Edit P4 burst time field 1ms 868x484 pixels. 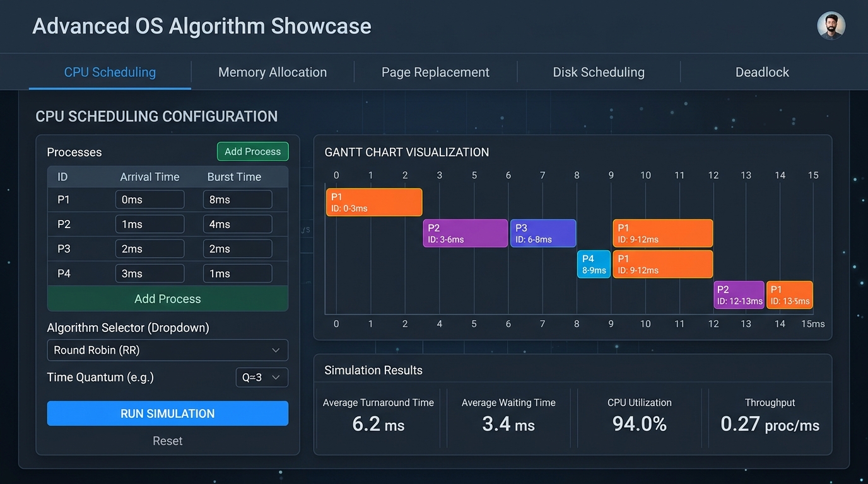(x=237, y=274)
